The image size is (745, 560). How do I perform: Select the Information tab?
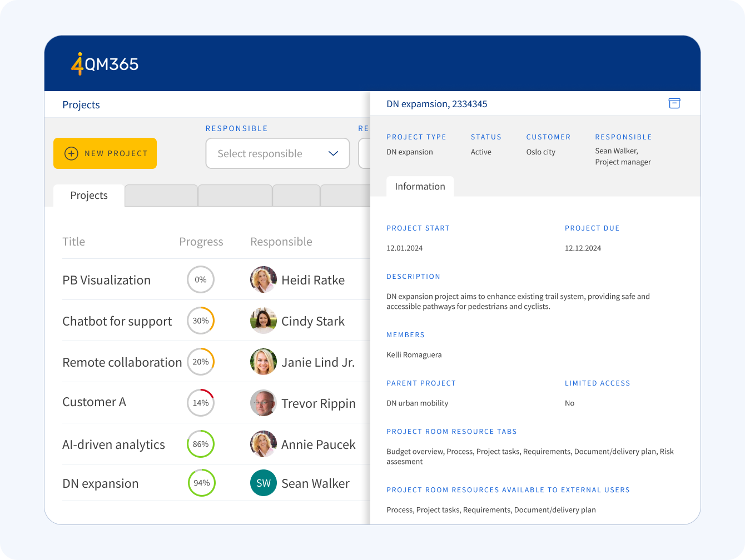coord(420,187)
